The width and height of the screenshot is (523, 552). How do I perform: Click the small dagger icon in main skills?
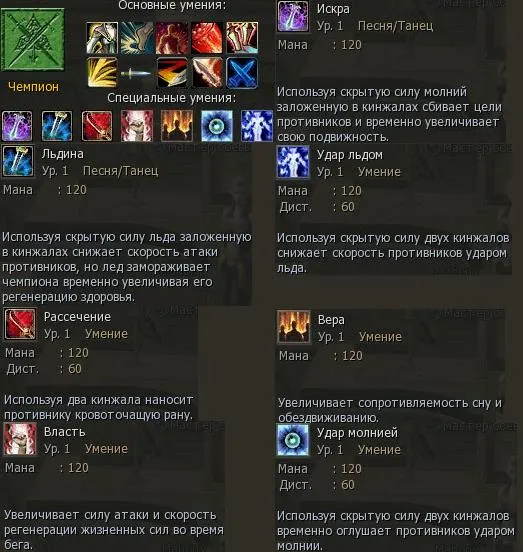[x=137, y=73]
